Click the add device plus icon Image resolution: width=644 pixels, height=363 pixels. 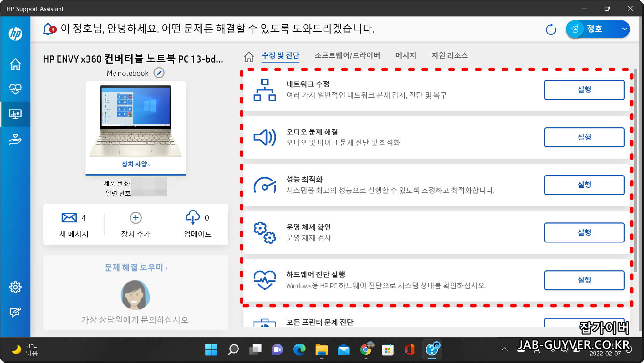tap(136, 218)
